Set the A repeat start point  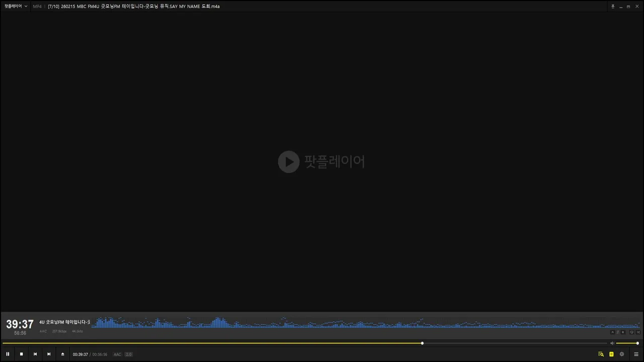(x=612, y=332)
